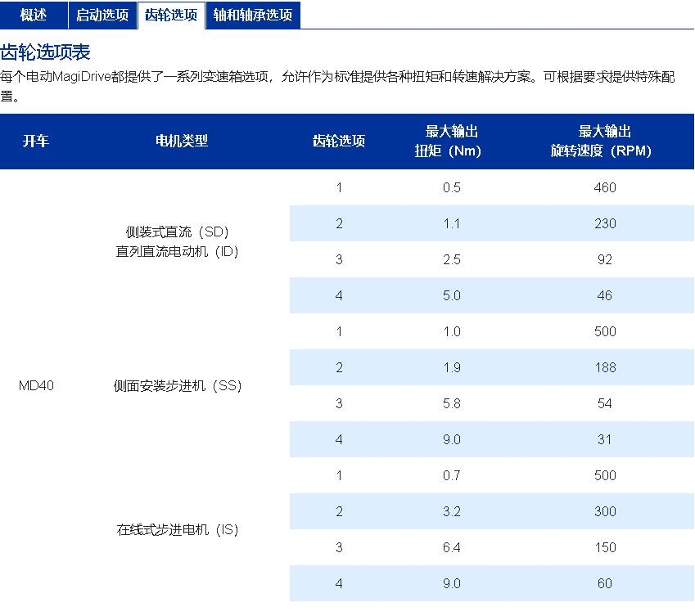The image size is (695, 616).
Task: Select the MD40 drive cell
Action: [36, 385]
